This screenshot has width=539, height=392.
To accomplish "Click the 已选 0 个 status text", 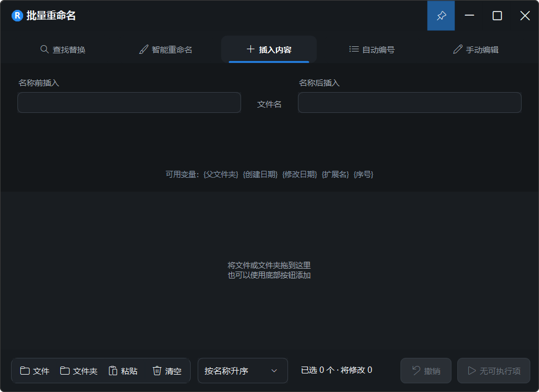I will pyautogui.click(x=317, y=370).
